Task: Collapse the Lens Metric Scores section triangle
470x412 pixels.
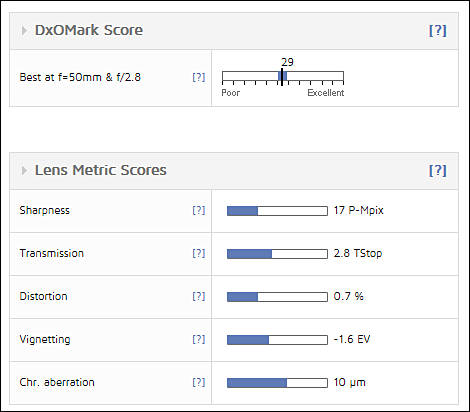Action: [24, 171]
